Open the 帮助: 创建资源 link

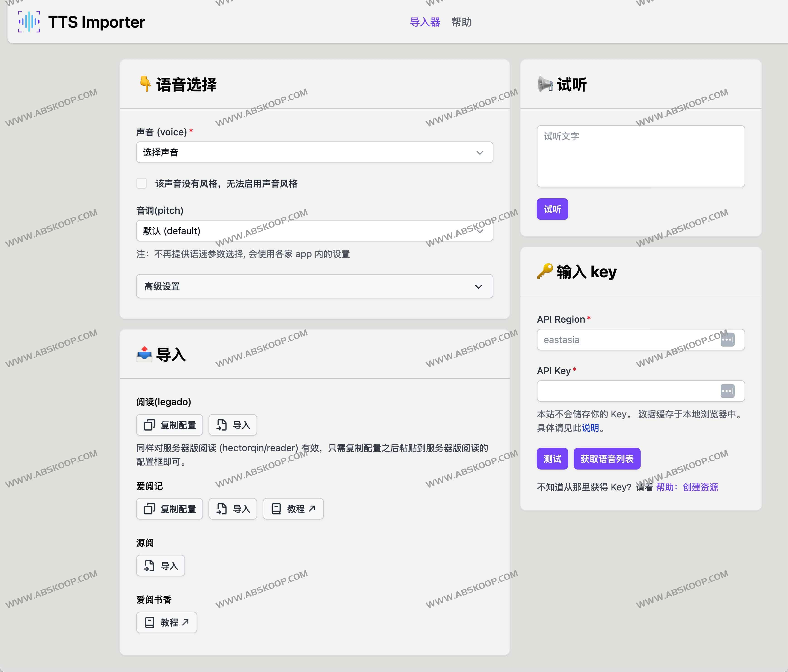pyautogui.click(x=687, y=487)
